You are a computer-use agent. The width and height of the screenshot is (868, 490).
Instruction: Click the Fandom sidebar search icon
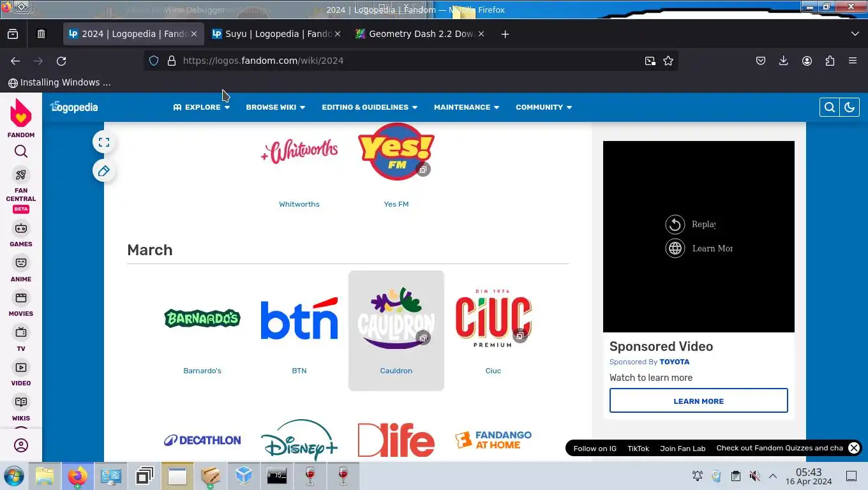coord(21,151)
